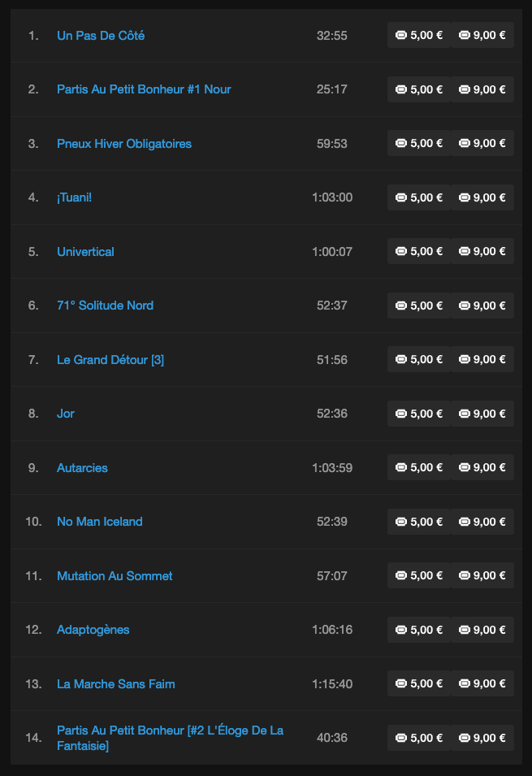The width and height of the screenshot is (532, 776).
Task: Choose 9,00 € price for Univertical
Action: click(482, 251)
